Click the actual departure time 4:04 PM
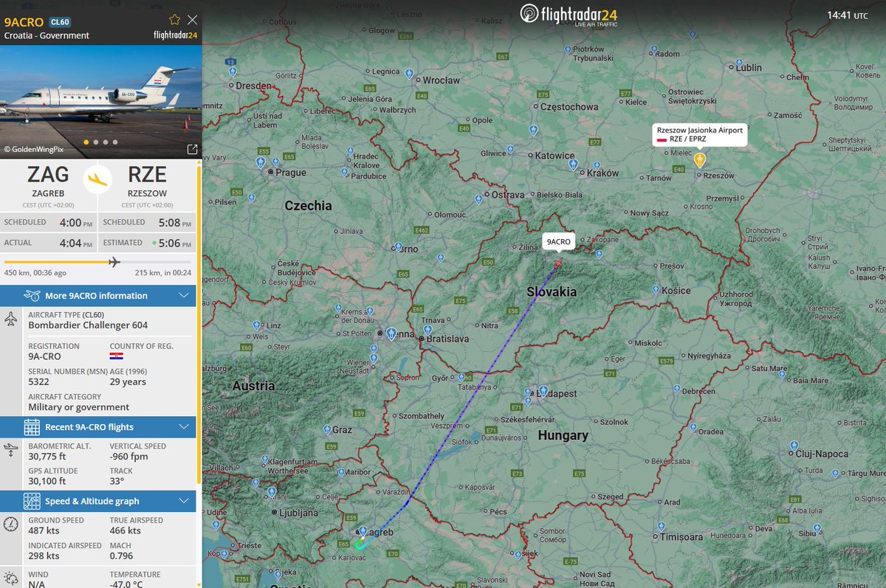886x588 pixels. point(77,243)
